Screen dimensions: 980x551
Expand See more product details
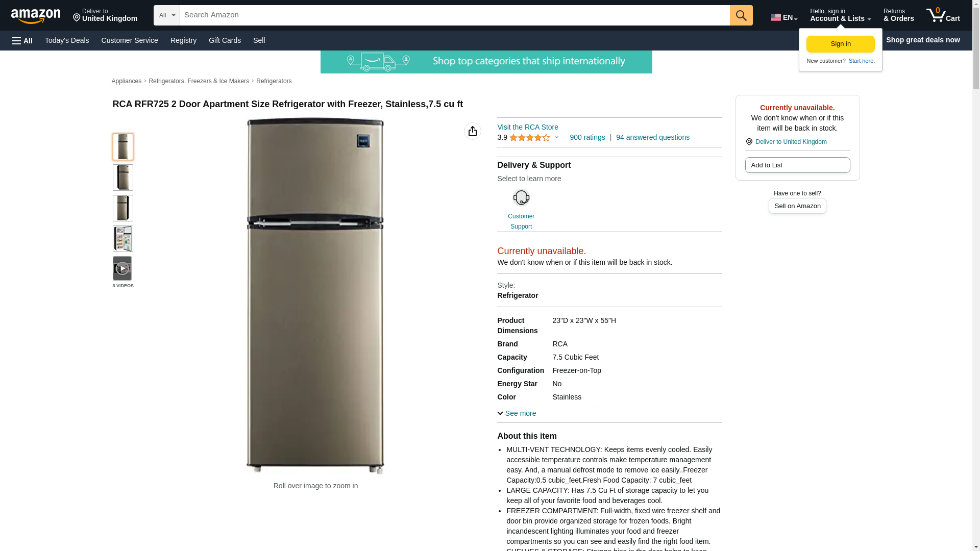pos(517,413)
